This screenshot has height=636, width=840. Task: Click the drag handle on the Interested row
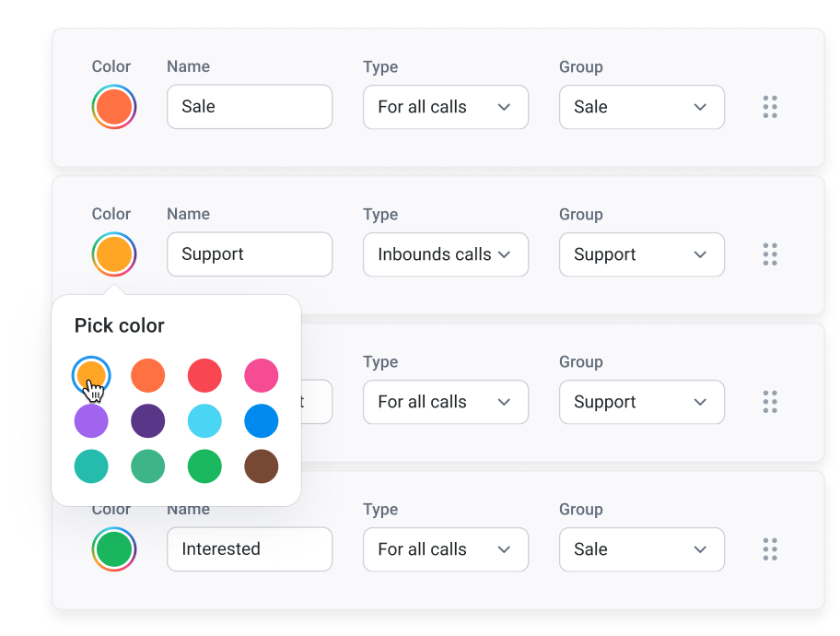coord(771,549)
